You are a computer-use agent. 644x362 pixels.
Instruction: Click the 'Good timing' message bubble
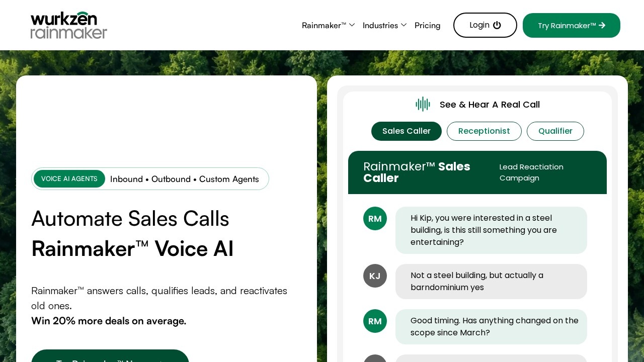tap(491, 327)
